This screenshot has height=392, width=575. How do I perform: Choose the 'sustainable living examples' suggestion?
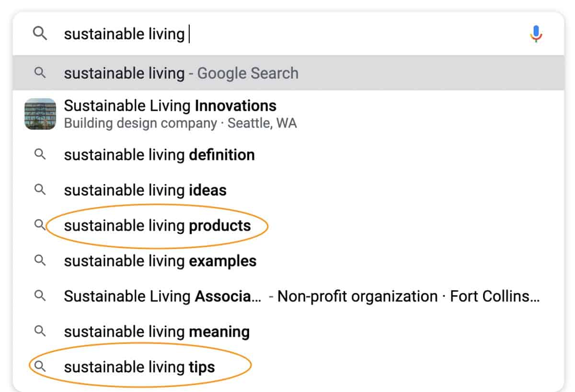click(161, 261)
